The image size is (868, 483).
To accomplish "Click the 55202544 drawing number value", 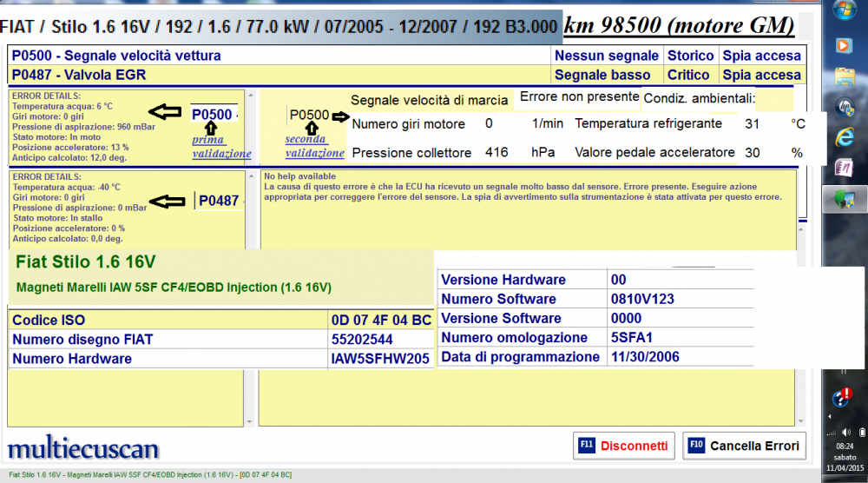I will coord(362,340).
